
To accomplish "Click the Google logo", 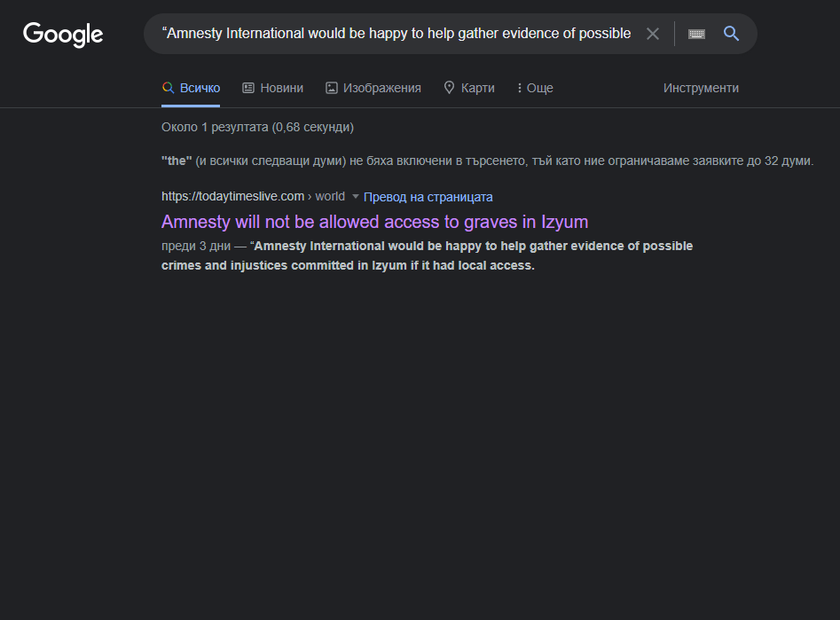I will point(63,35).
